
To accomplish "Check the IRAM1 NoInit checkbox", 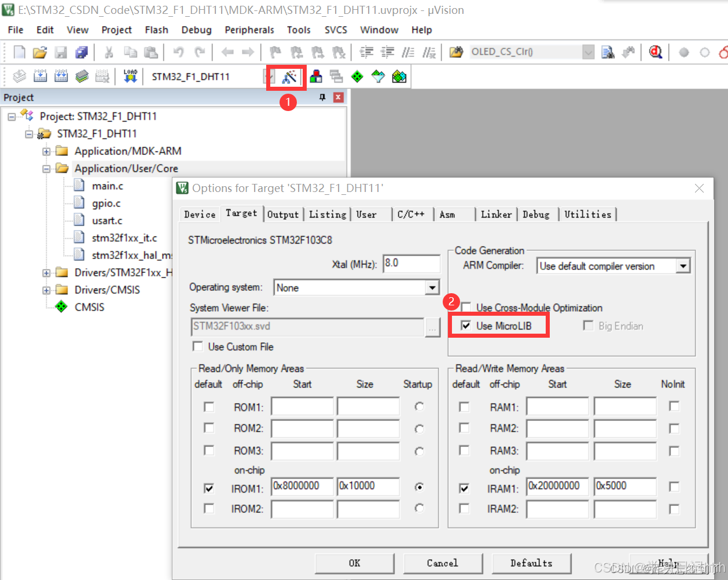I will coord(674,487).
